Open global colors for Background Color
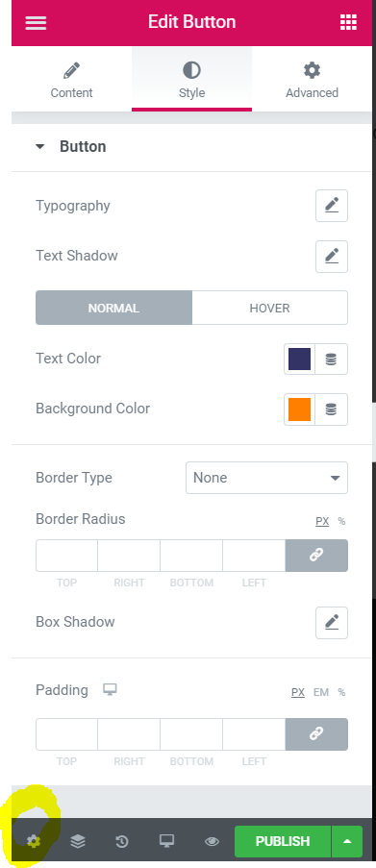Screen dimensions: 376x868 click(x=331, y=409)
